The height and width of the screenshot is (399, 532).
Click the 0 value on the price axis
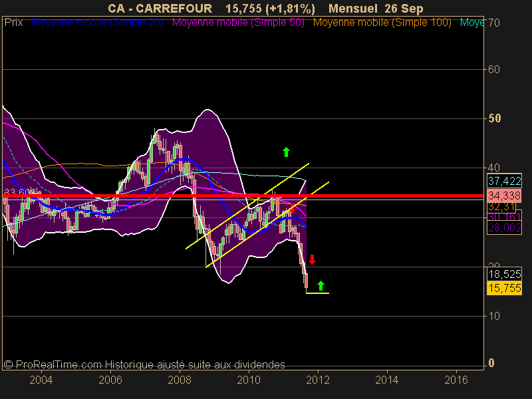491,363
